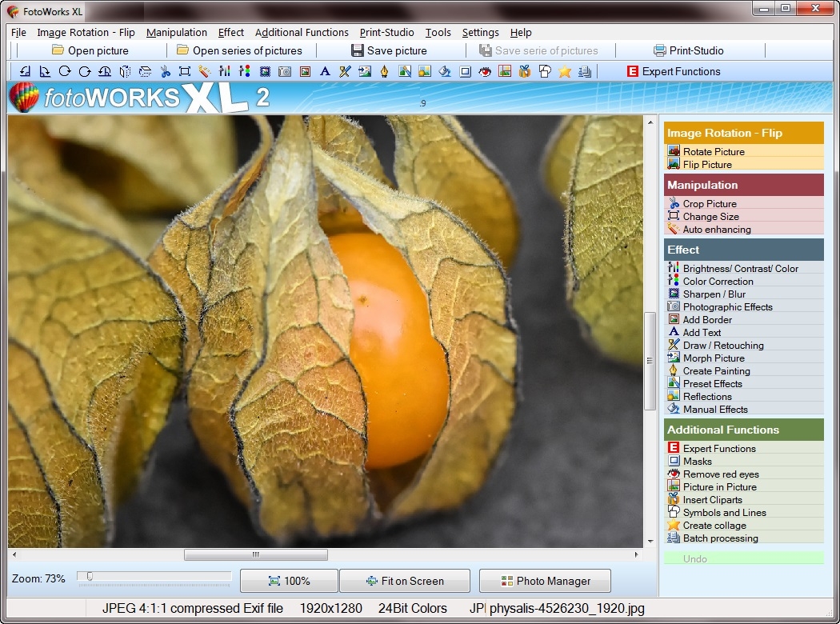Viewport: 840px width, 624px height.
Task: Click the Open picture folder button
Action: (x=90, y=50)
